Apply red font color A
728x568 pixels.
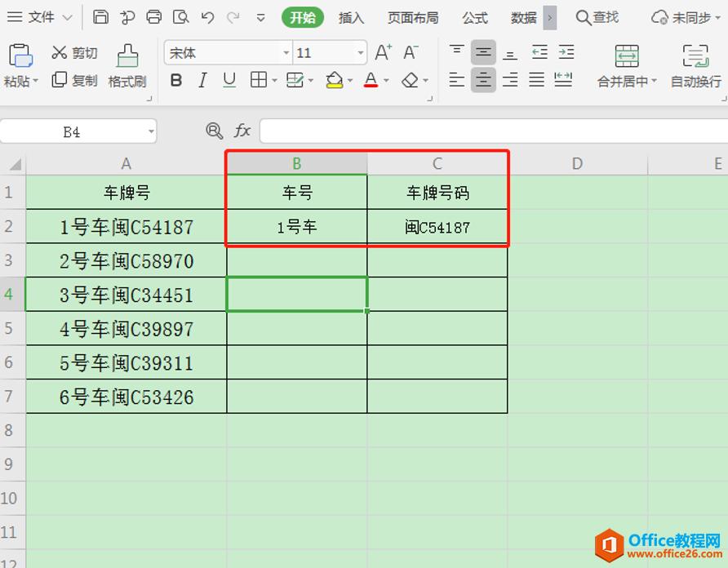371,80
